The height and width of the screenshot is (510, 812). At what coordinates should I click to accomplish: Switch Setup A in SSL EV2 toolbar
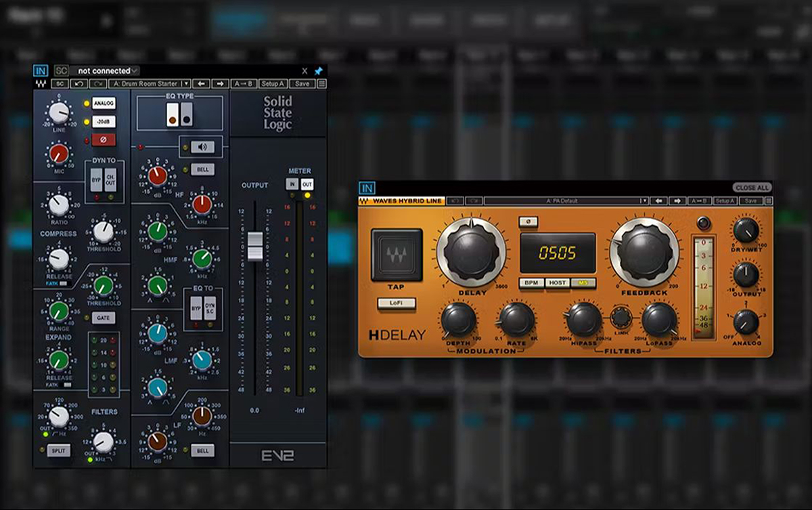[x=273, y=83]
